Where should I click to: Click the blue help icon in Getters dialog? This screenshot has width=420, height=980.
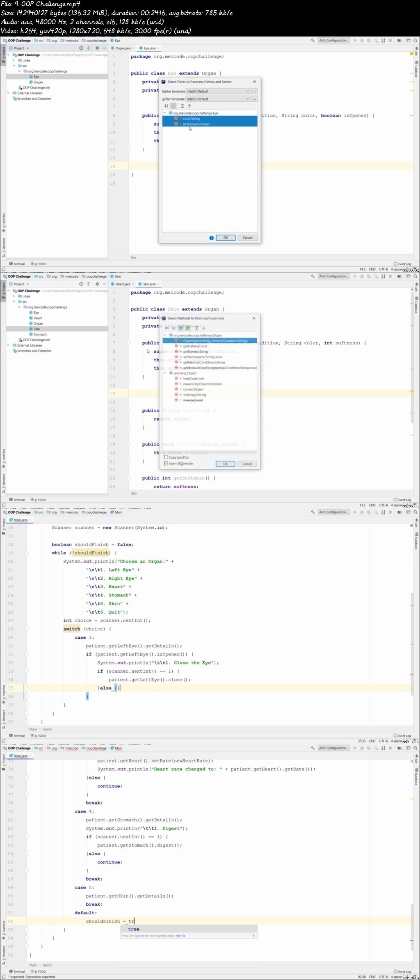(x=211, y=238)
